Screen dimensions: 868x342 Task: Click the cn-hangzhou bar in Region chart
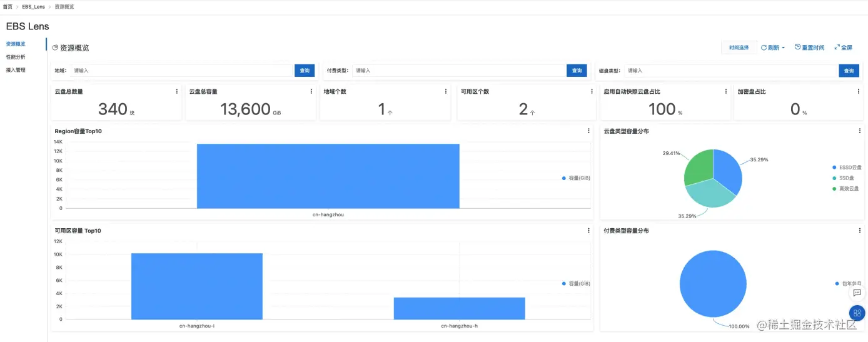(x=328, y=176)
